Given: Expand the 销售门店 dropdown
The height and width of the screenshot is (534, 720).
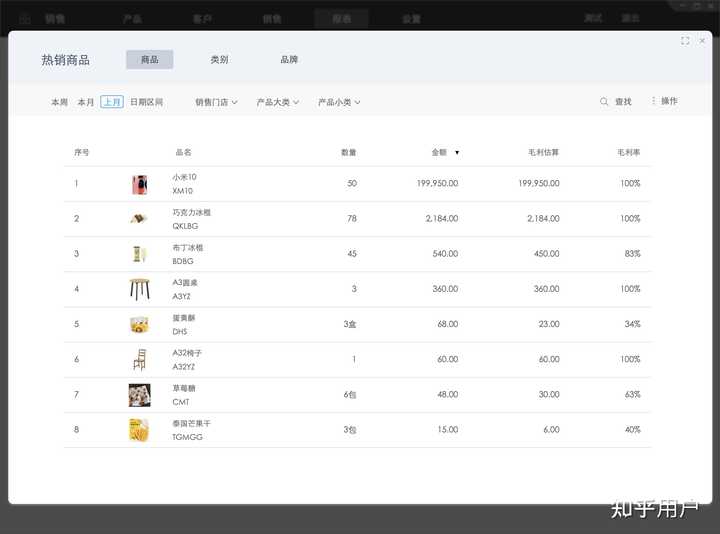Looking at the screenshot, I should 216,102.
